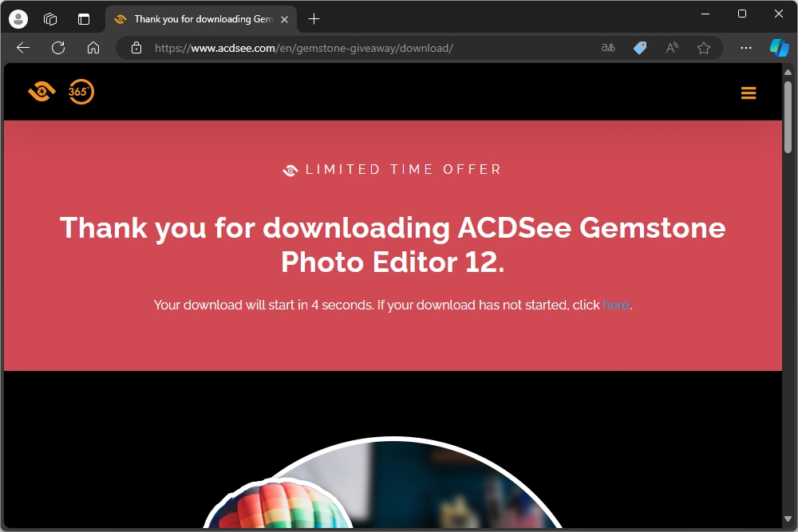Go to the browser home page
This screenshot has height=532, width=798.
coord(93,48)
